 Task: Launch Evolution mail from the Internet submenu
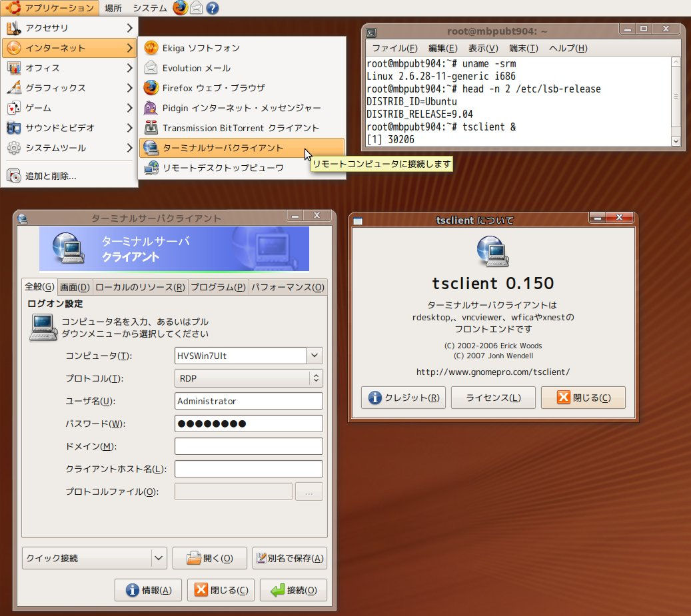click(x=241, y=68)
